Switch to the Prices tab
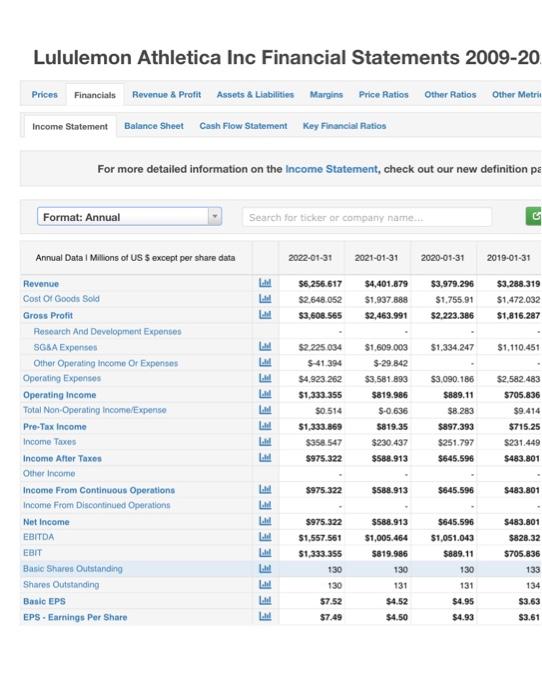Viewport: 542px width, 700px height. 45,95
